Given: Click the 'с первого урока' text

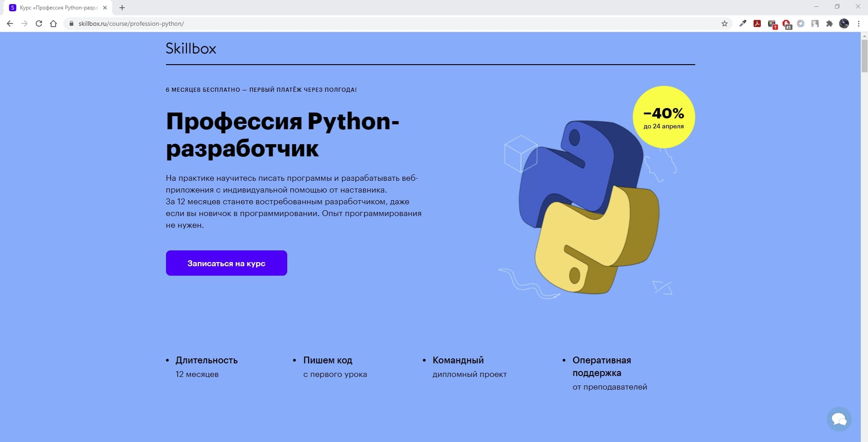Looking at the screenshot, I should (x=335, y=374).
